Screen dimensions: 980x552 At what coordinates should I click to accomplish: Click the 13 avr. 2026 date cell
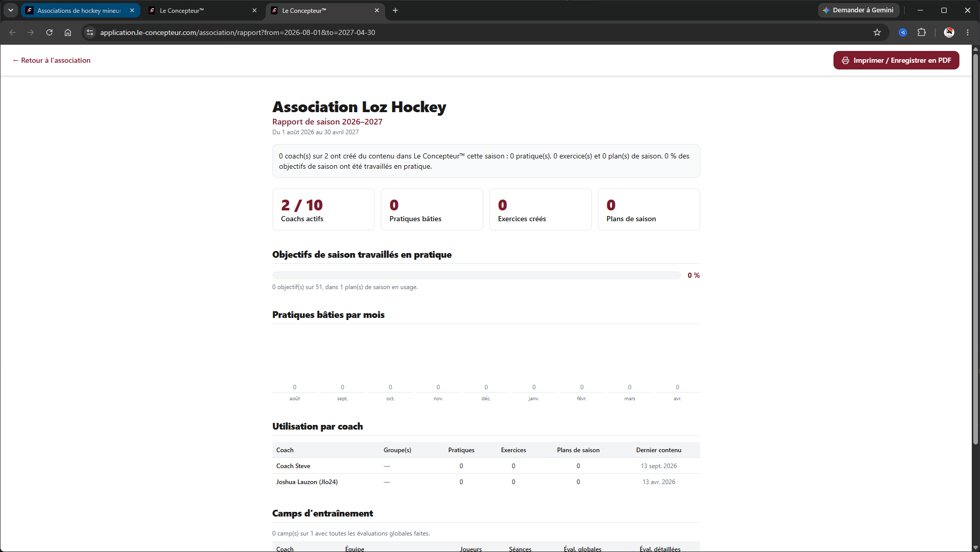(x=659, y=482)
